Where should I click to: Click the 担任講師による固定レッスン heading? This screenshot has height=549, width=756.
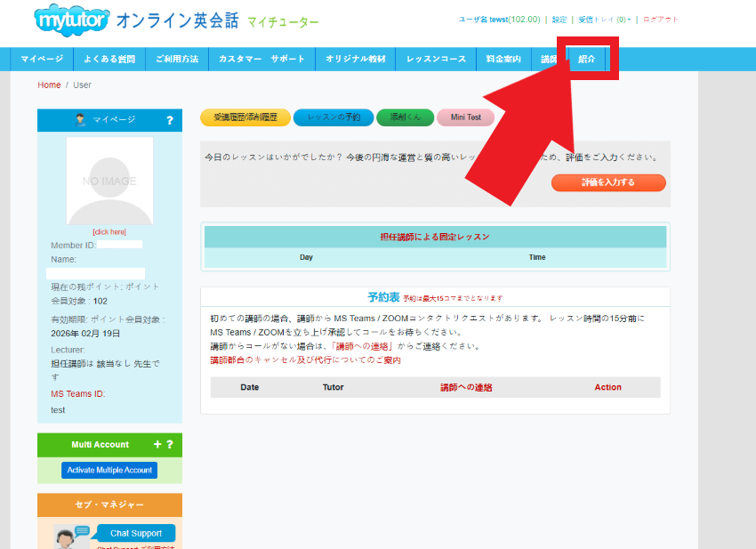[435, 237]
